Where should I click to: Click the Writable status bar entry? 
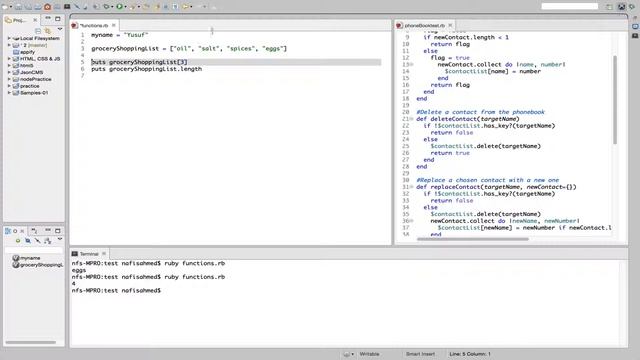click(x=369, y=354)
